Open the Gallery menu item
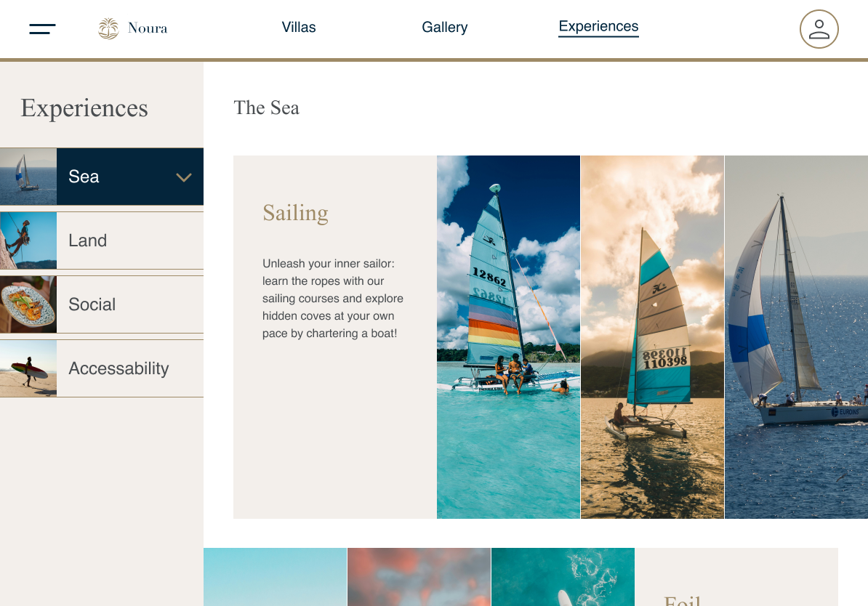This screenshot has height=606, width=868. point(444,27)
